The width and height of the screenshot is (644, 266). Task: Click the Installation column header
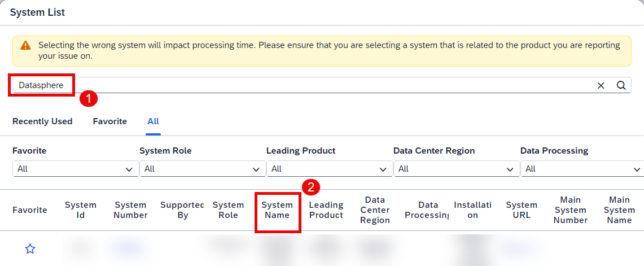pos(473,210)
